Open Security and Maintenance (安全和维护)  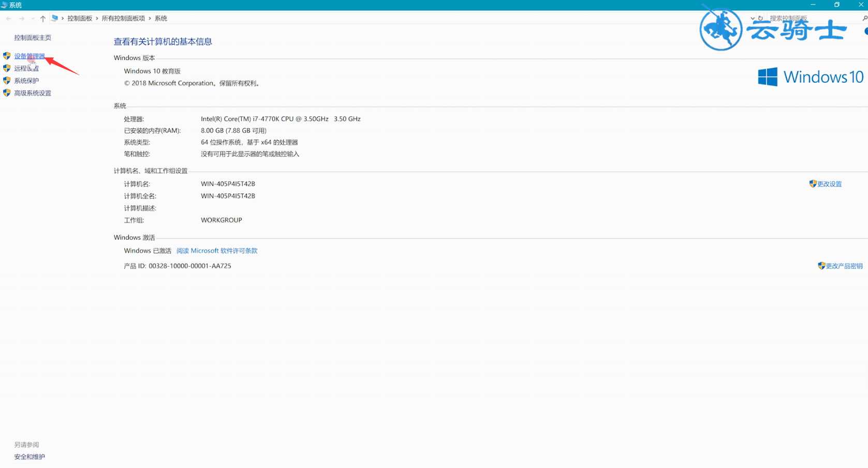[30, 457]
